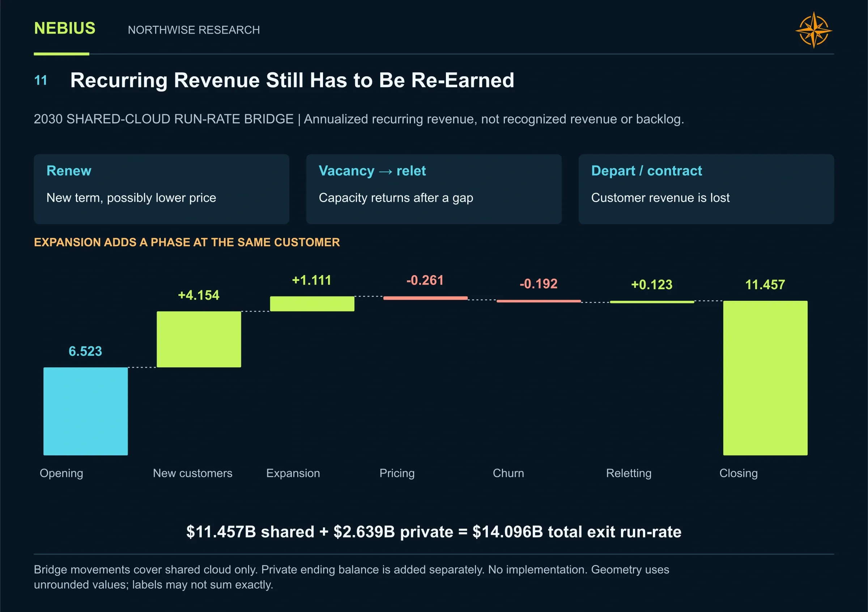Click the Closing axis label
The image size is (868, 612).
pos(738,473)
